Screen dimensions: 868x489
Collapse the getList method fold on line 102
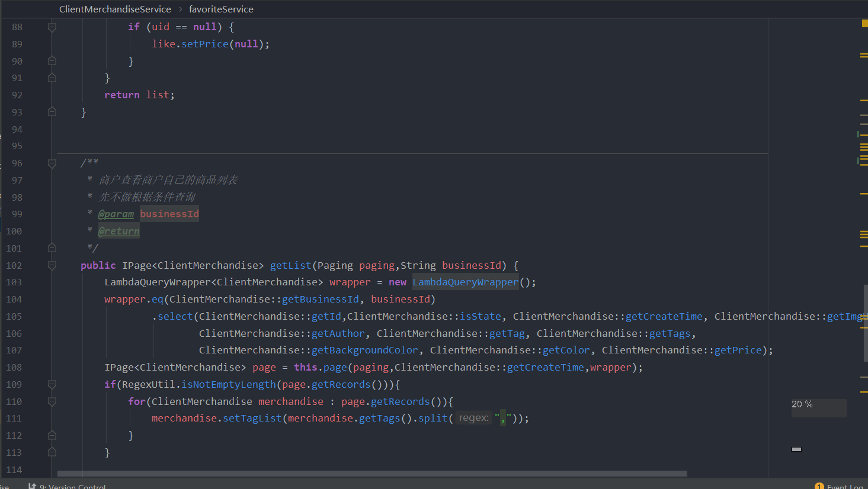point(52,266)
